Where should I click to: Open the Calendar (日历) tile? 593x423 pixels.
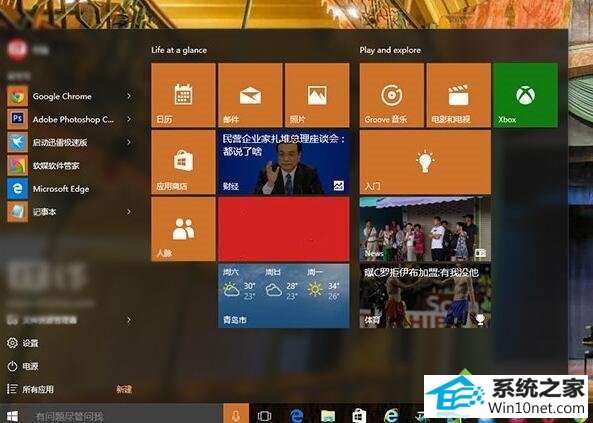click(183, 95)
